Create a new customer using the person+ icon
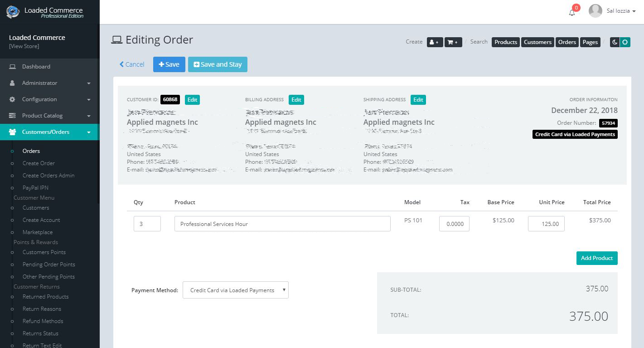 [434, 42]
